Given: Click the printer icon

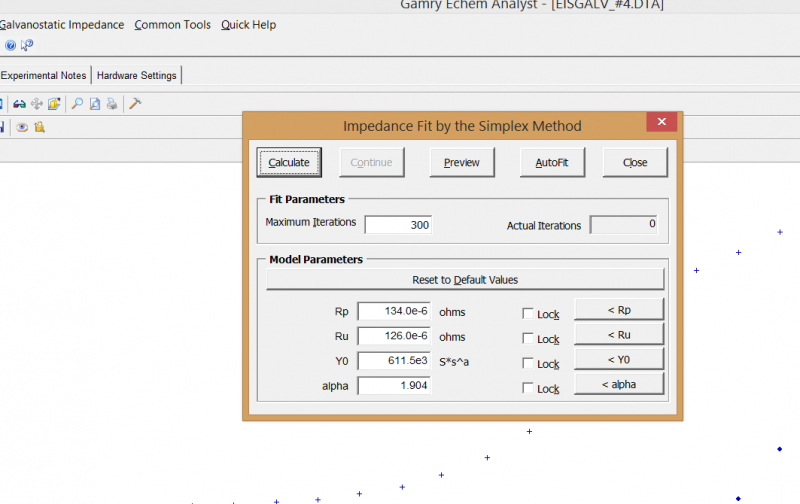Looking at the screenshot, I should click(x=112, y=104).
